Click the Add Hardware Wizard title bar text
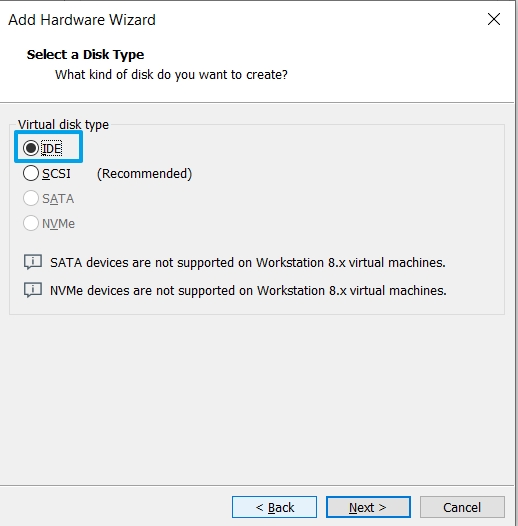The height and width of the screenshot is (526, 518). (82, 20)
